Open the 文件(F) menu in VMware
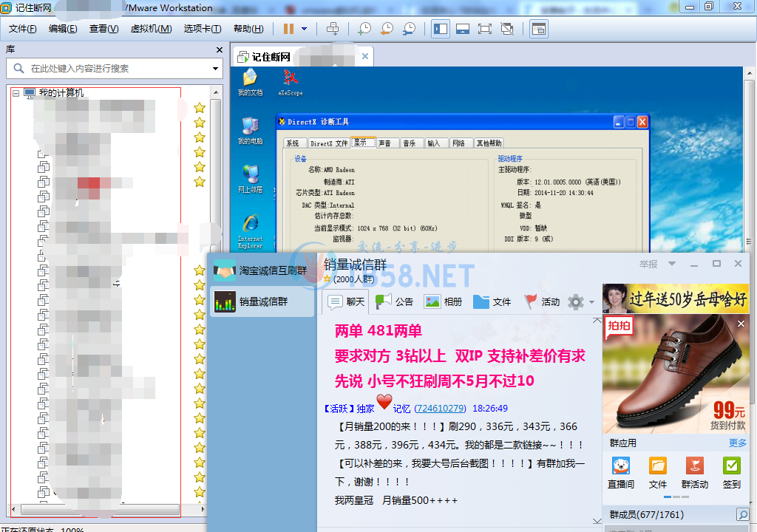757x532 pixels. [23, 29]
